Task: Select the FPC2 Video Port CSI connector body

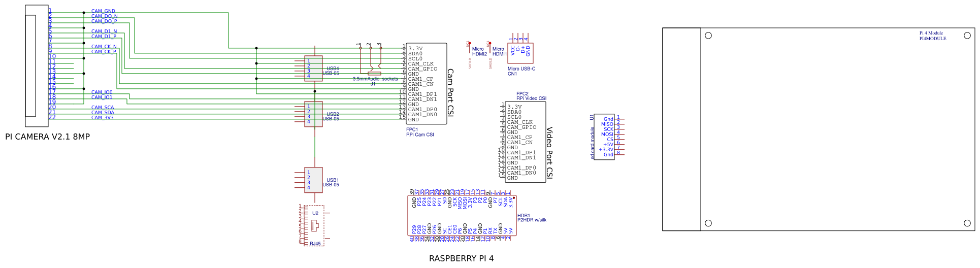Action: [526, 142]
